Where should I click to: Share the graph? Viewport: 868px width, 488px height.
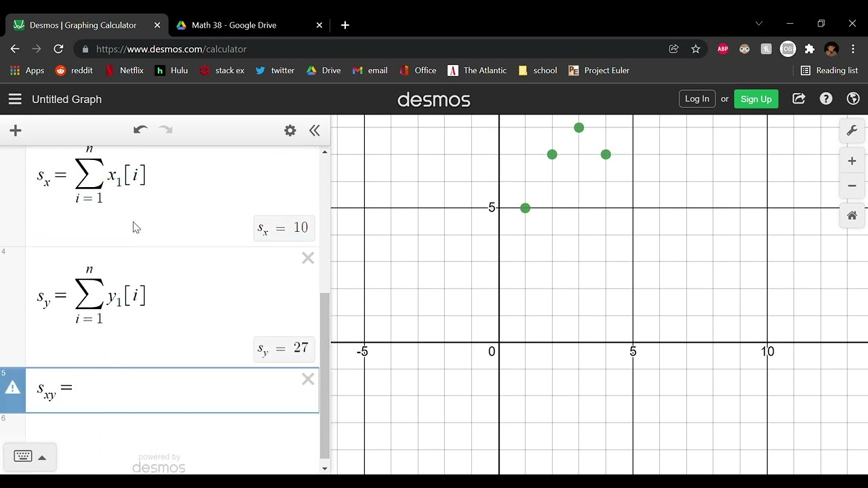pyautogui.click(x=799, y=99)
